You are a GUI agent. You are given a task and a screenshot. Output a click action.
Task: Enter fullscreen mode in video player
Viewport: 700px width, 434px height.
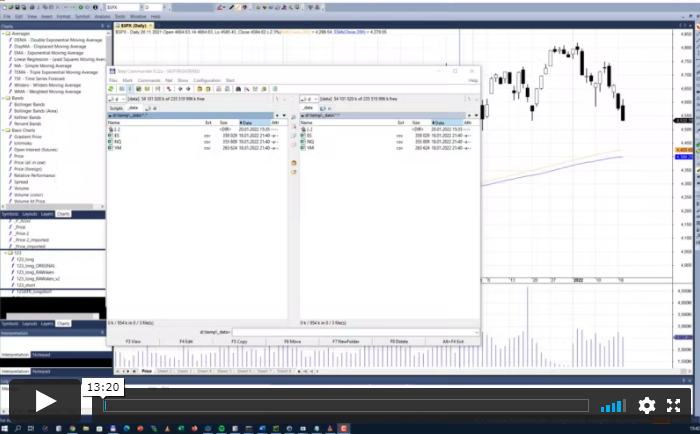click(x=673, y=405)
